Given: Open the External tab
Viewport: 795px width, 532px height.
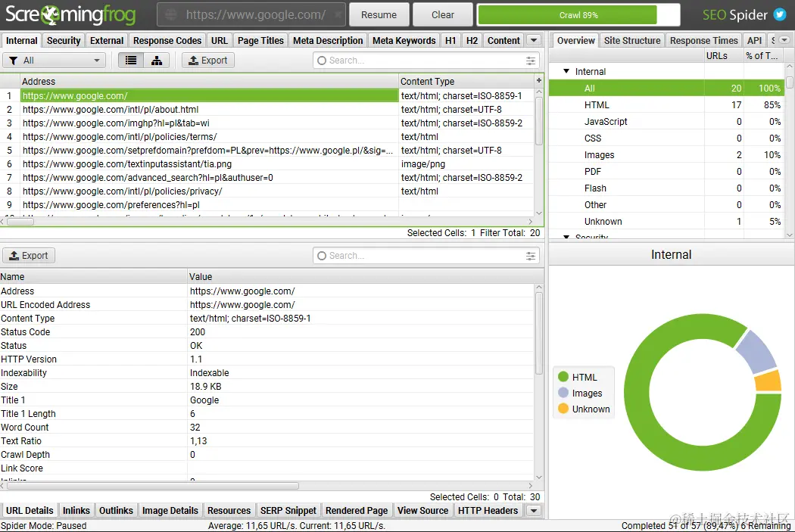Looking at the screenshot, I should point(107,41).
